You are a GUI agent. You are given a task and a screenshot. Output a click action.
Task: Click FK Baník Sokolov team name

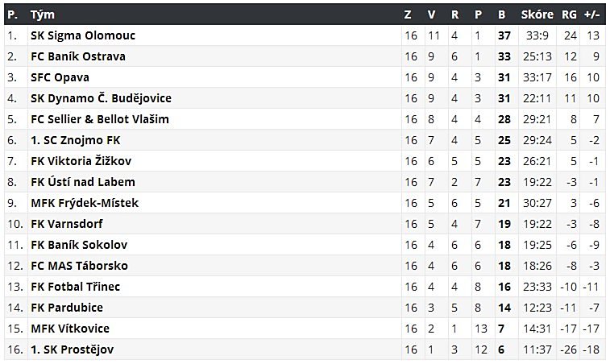point(79,245)
